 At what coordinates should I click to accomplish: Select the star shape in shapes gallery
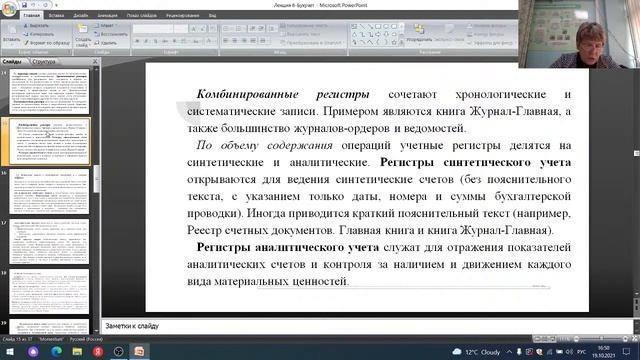click(x=394, y=42)
